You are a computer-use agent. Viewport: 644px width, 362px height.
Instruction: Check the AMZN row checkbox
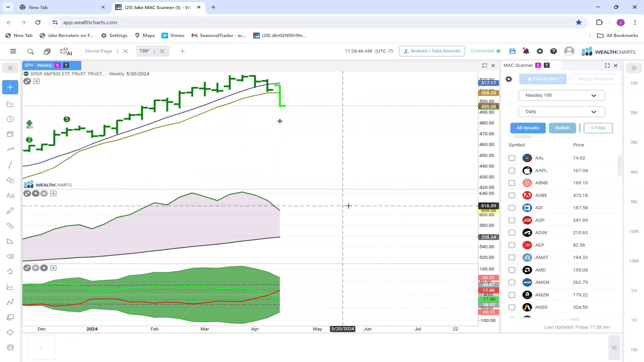[x=512, y=295]
